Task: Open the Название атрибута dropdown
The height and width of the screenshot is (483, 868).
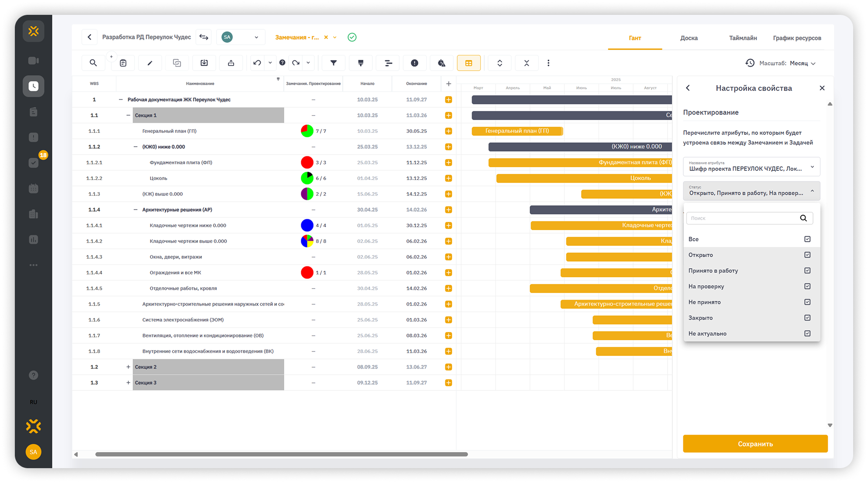Action: click(x=751, y=166)
